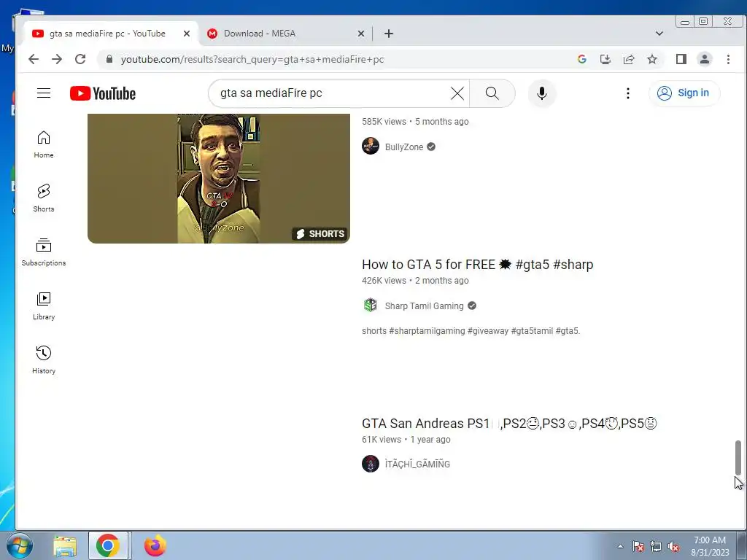Go to the YouTube logo home link

click(x=103, y=93)
